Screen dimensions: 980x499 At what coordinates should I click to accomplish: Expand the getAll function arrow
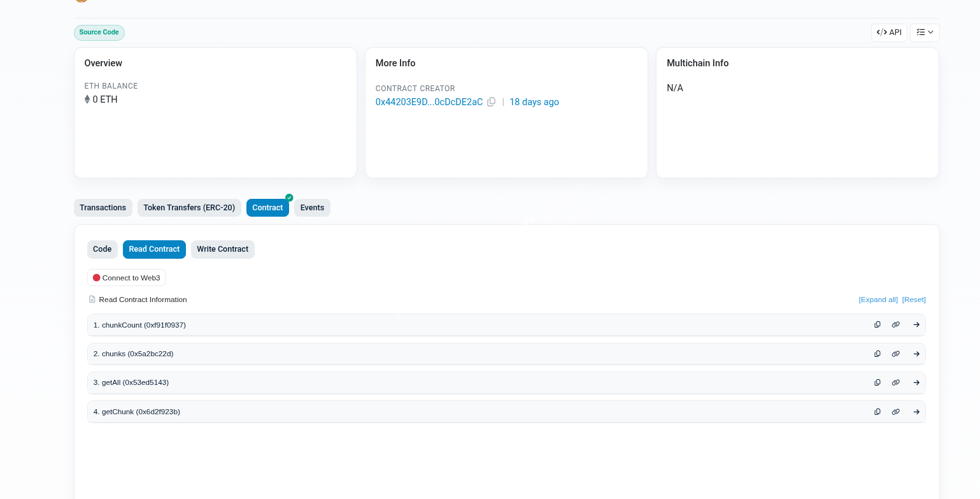pos(916,382)
